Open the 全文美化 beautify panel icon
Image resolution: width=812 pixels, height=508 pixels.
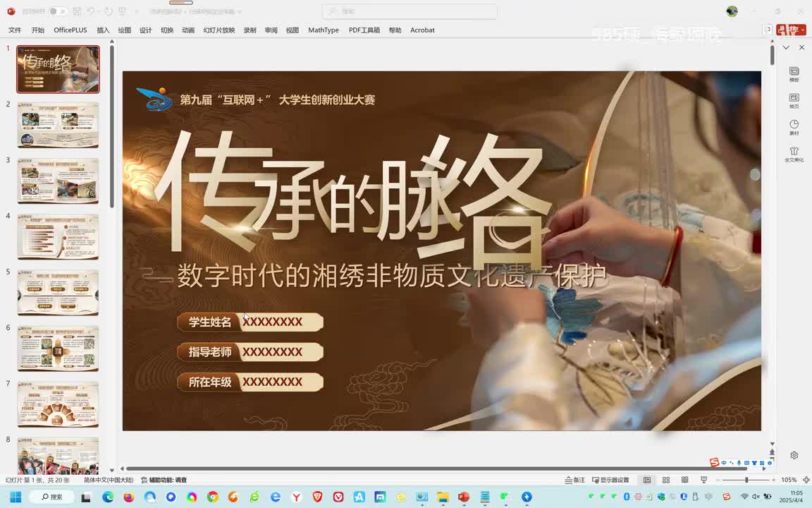[794, 154]
